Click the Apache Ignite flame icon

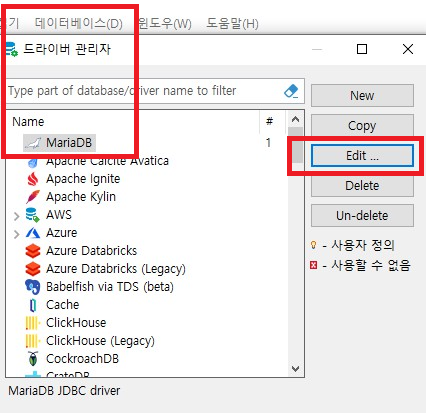33,179
